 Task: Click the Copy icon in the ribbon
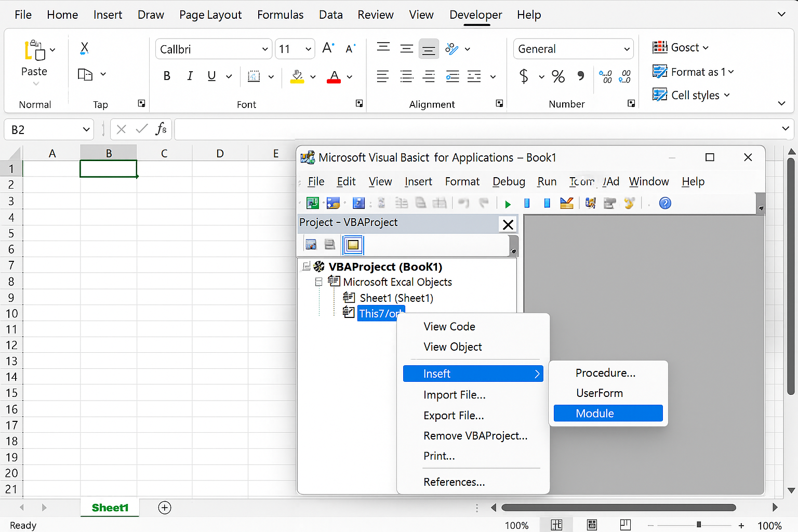coord(85,74)
